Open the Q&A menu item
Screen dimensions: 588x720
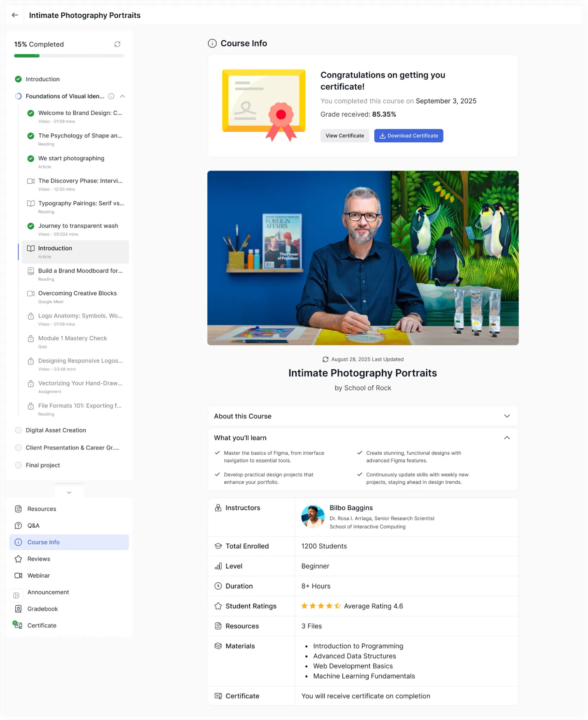69,526
